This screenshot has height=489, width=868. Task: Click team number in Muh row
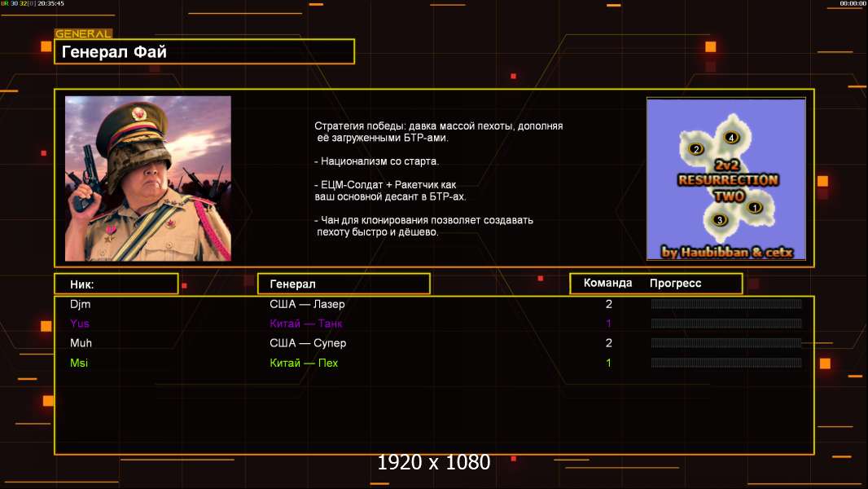click(609, 343)
